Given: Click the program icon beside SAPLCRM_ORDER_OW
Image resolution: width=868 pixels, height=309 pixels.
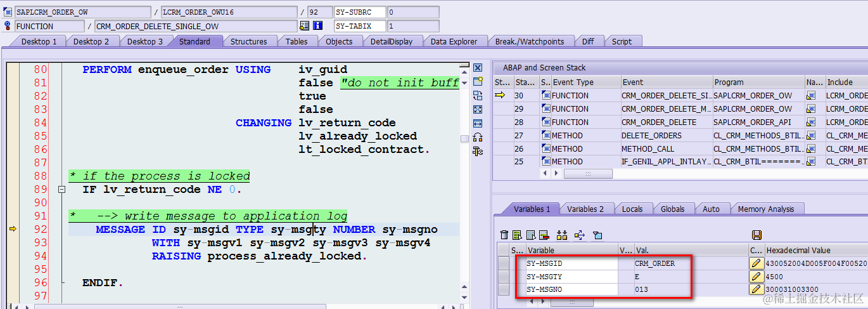Looking at the screenshot, I should coord(8,12).
